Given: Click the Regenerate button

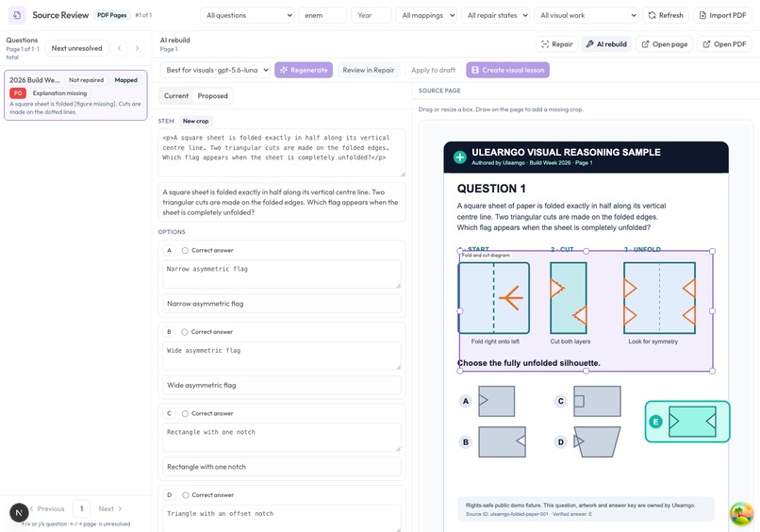Looking at the screenshot, I should pos(304,70).
